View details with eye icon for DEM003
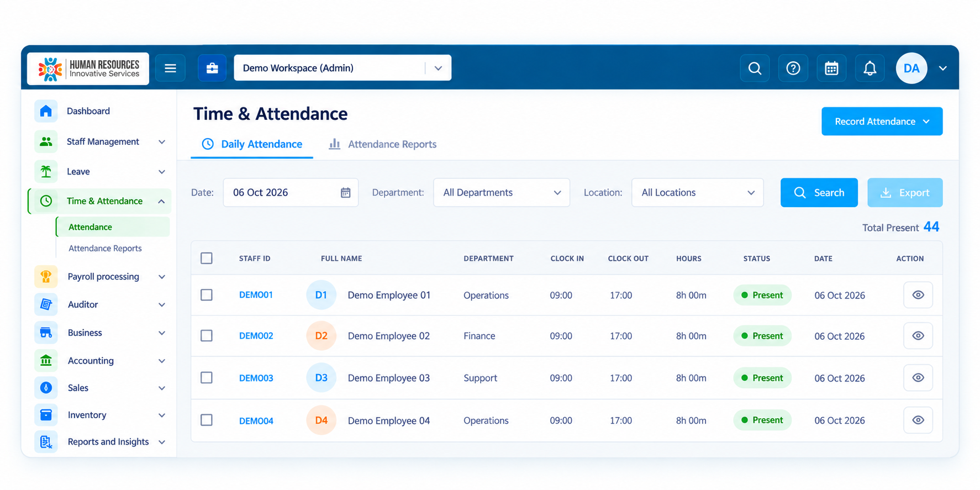 (918, 378)
